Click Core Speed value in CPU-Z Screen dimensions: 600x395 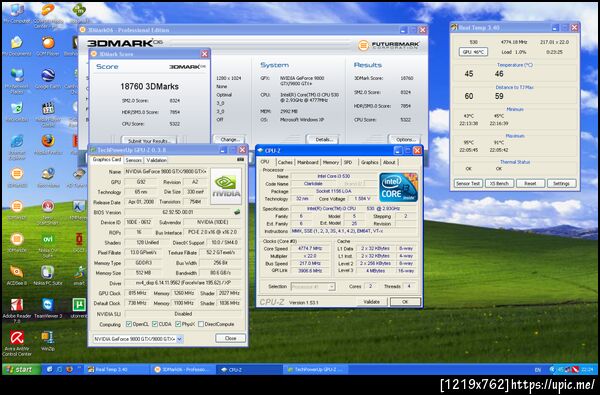310,248
